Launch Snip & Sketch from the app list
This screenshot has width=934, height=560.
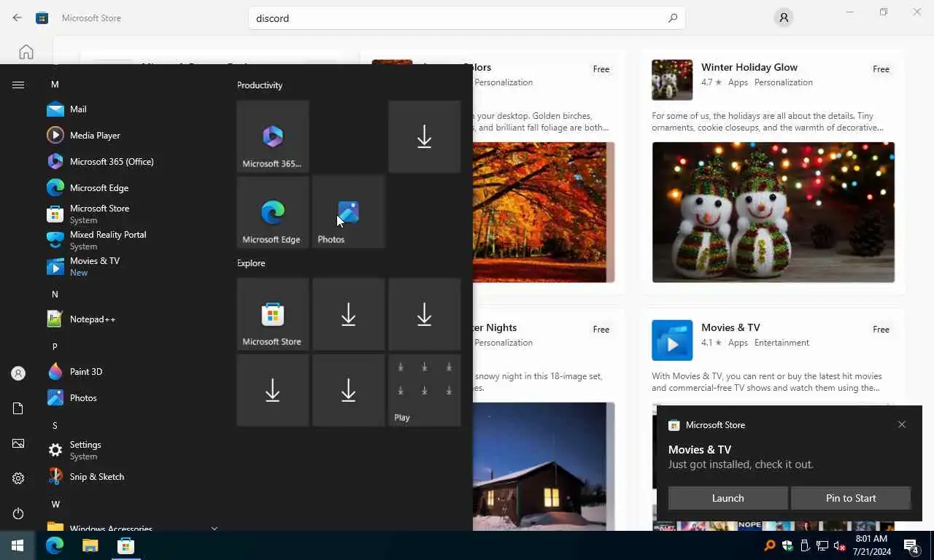(x=131, y=477)
